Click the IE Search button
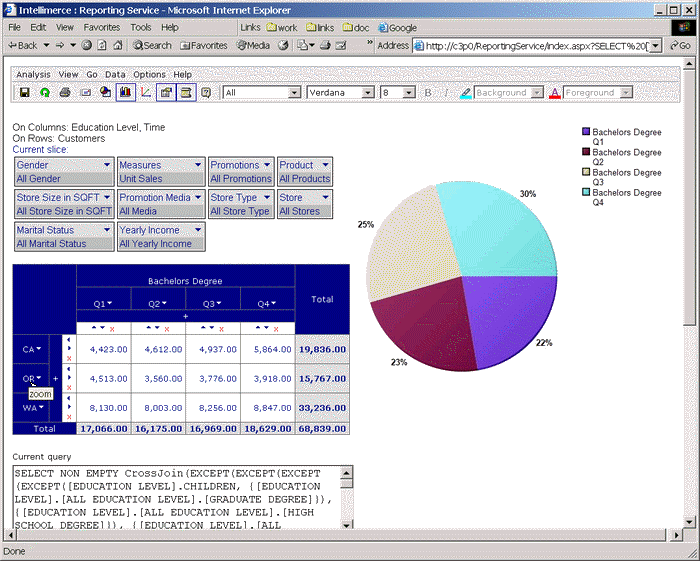The height and width of the screenshot is (561, 700). [x=152, y=45]
